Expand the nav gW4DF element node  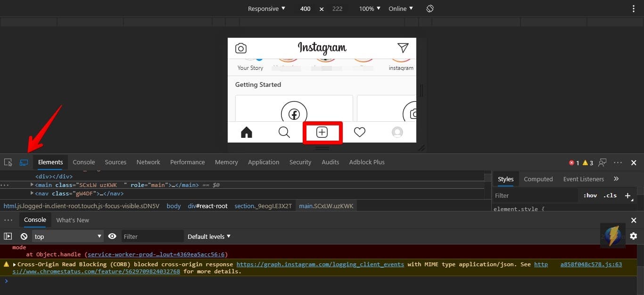(x=32, y=193)
